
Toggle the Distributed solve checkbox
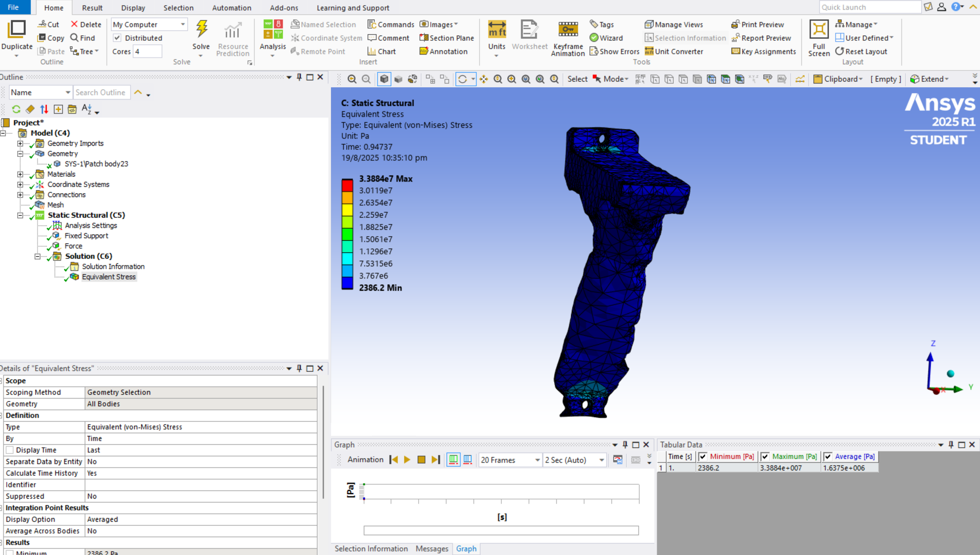coord(117,38)
